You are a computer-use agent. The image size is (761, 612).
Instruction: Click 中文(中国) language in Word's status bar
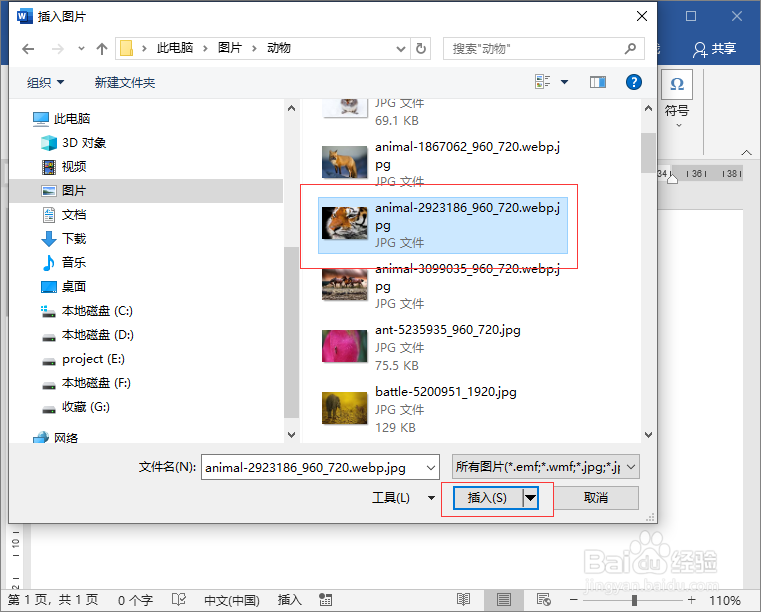point(232,600)
